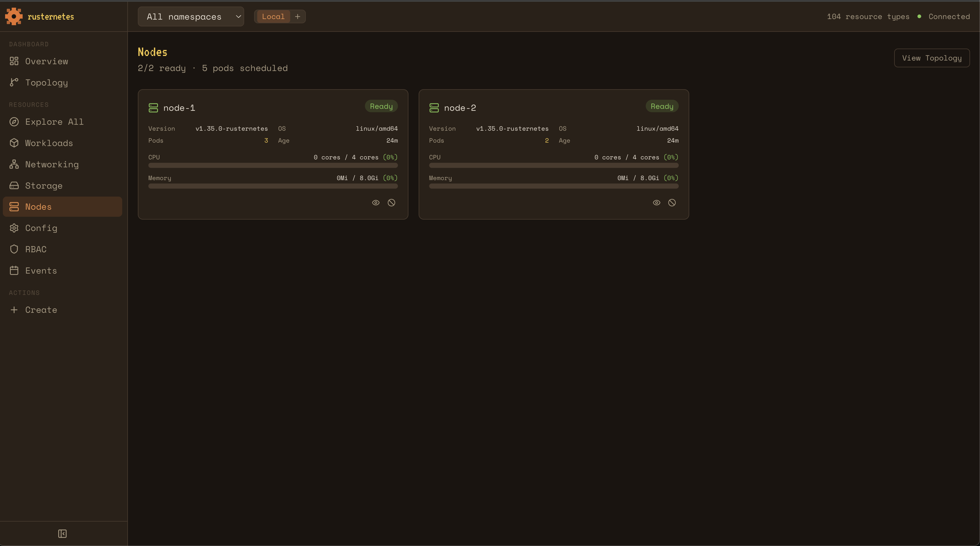The image size is (980, 546).
Task: Expand the All namespaces dropdown
Action: tap(191, 16)
